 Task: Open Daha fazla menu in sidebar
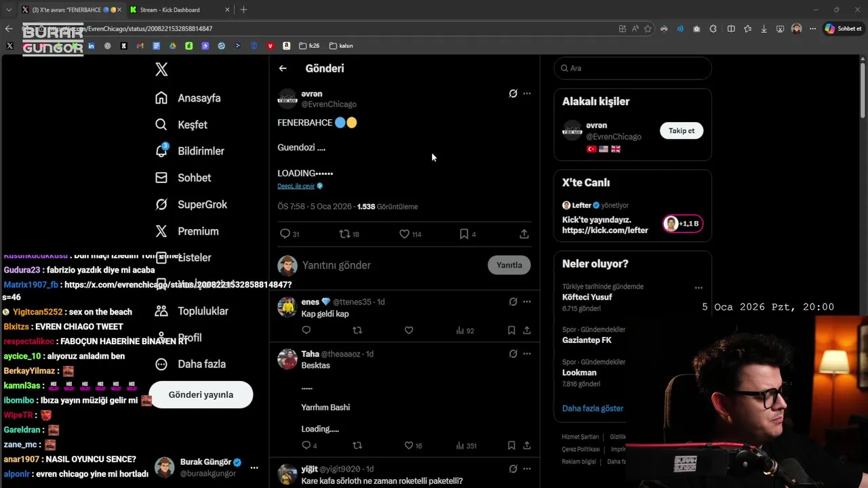190,364
